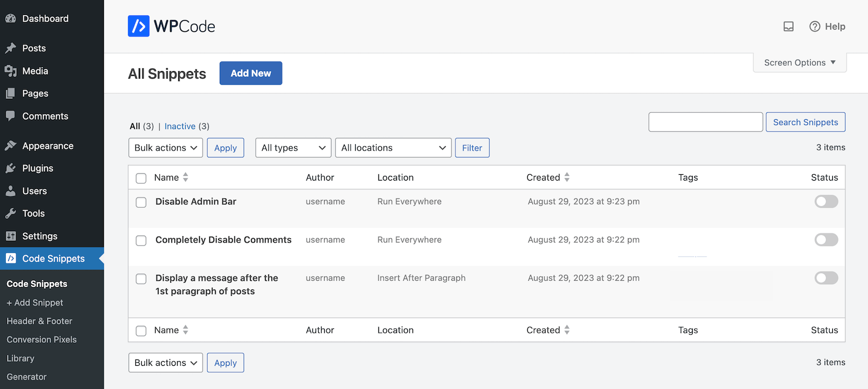
Task: Check the Completely Disable Comments checkbox
Action: [x=141, y=240]
